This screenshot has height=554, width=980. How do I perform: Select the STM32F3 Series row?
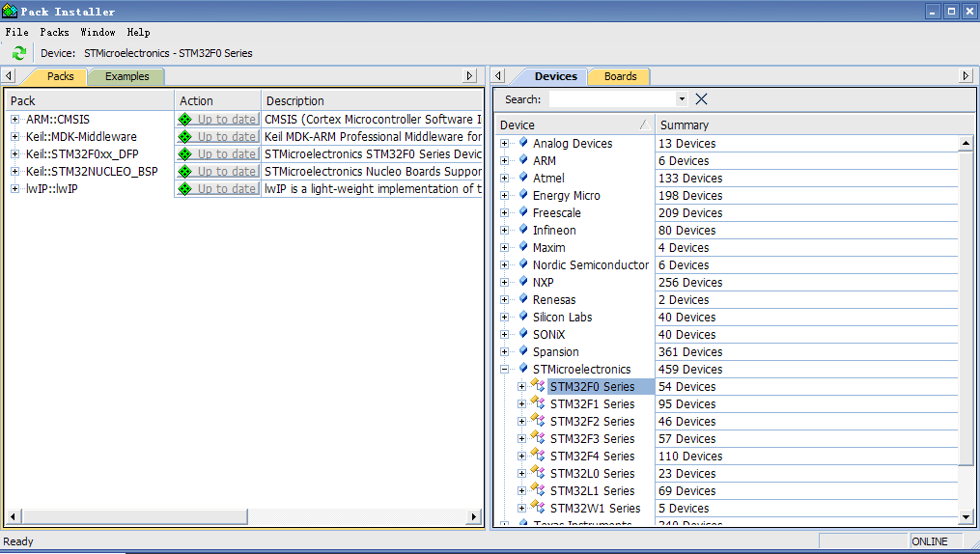pos(592,438)
